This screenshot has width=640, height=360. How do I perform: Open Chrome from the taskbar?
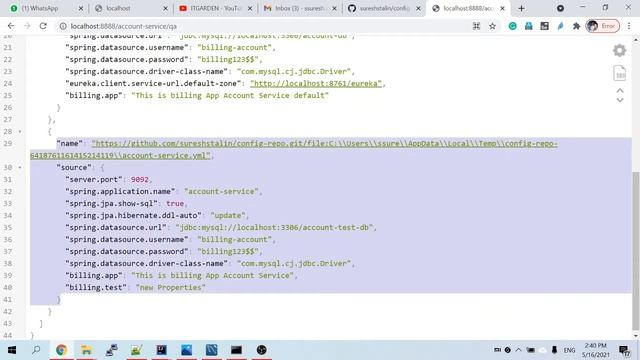click(x=61, y=350)
